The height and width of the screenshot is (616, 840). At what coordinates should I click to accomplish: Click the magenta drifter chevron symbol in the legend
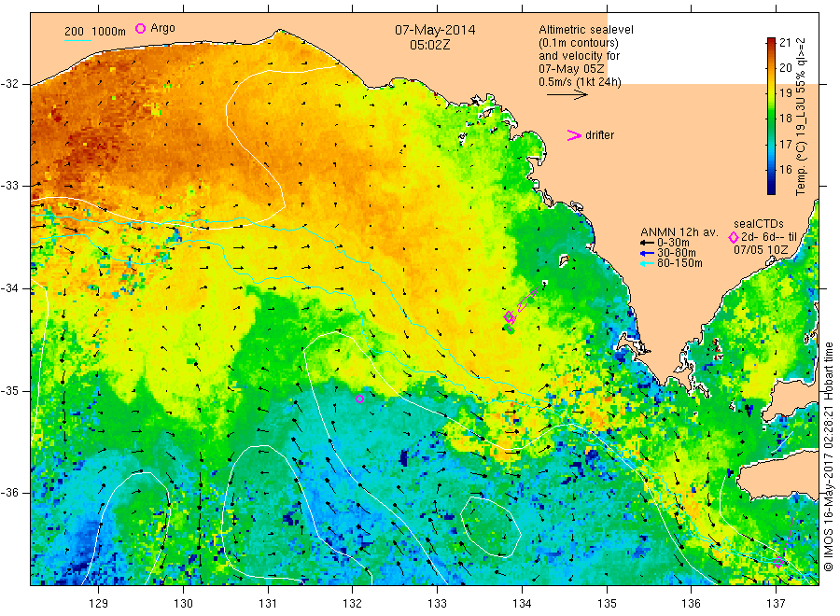pyautogui.click(x=574, y=135)
